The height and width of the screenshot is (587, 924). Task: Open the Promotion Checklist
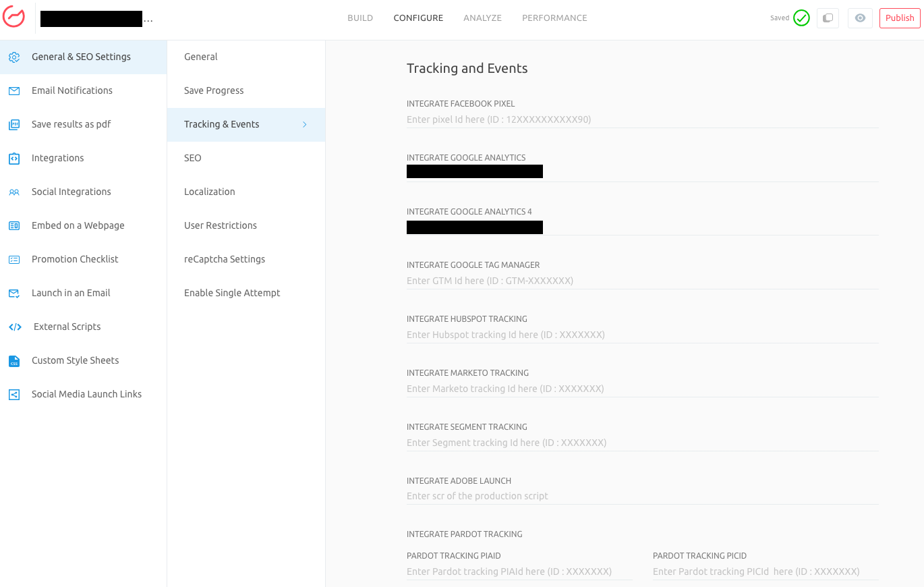[x=83, y=260]
